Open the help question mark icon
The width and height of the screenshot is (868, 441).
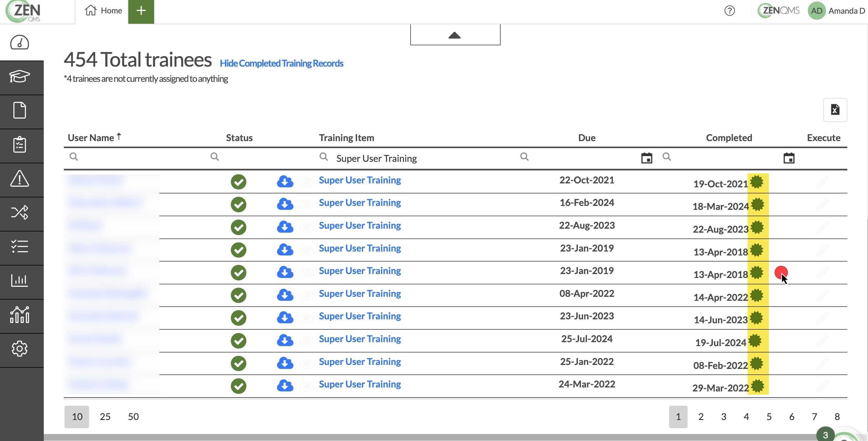click(x=730, y=11)
